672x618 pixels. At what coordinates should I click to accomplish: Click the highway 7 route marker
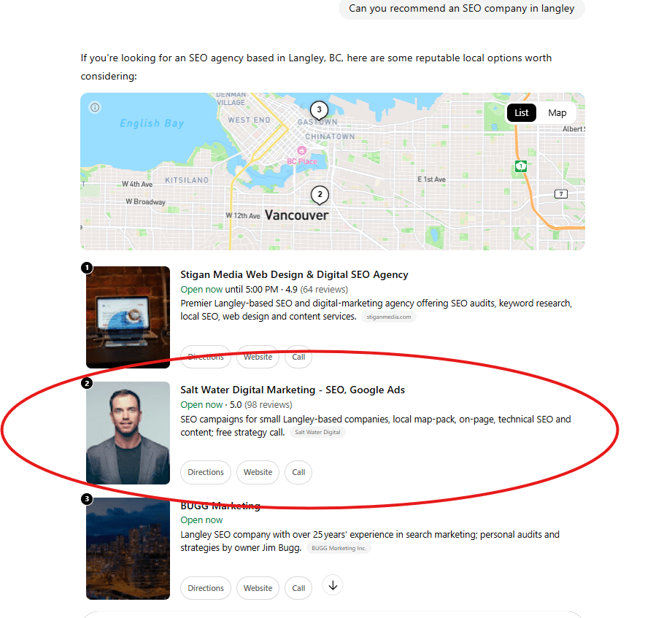561,193
